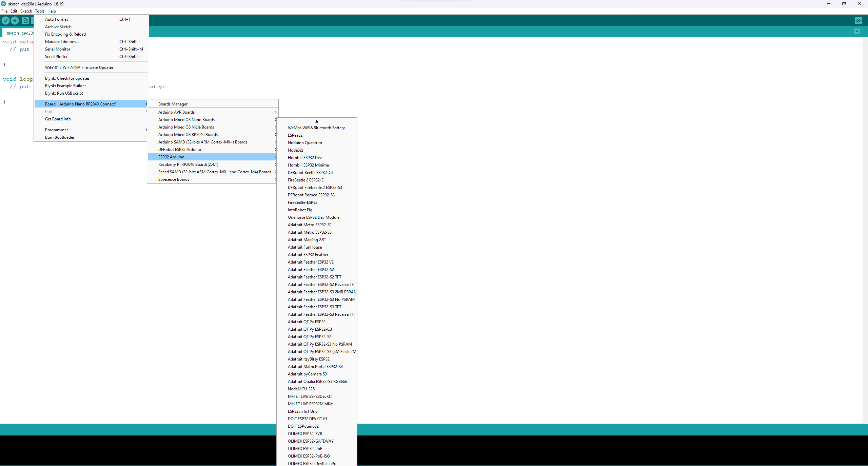Open the Serial Monitor magnifier icon
The image size is (868, 466).
(858, 21)
